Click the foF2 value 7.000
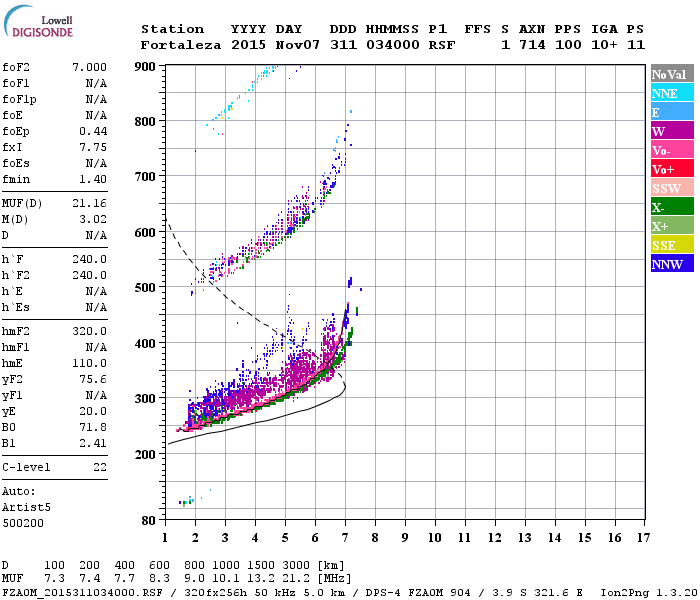The width and height of the screenshot is (700, 600). coord(89,67)
